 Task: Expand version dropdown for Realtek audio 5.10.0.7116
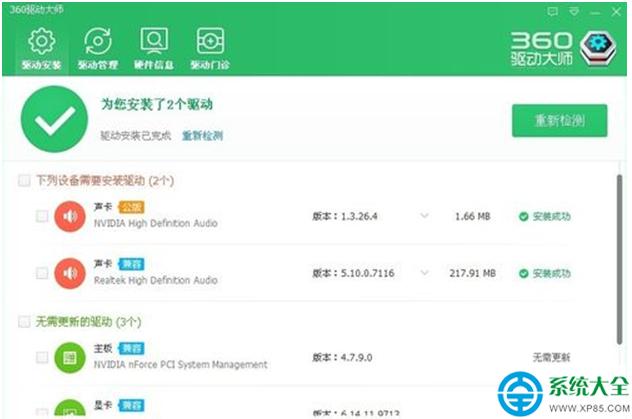click(x=424, y=272)
